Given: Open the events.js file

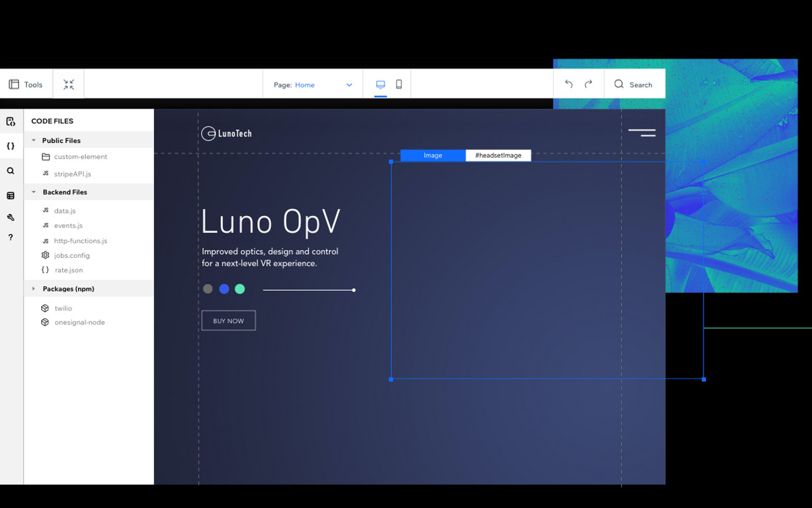Looking at the screenshot, I should coord(62,225).
